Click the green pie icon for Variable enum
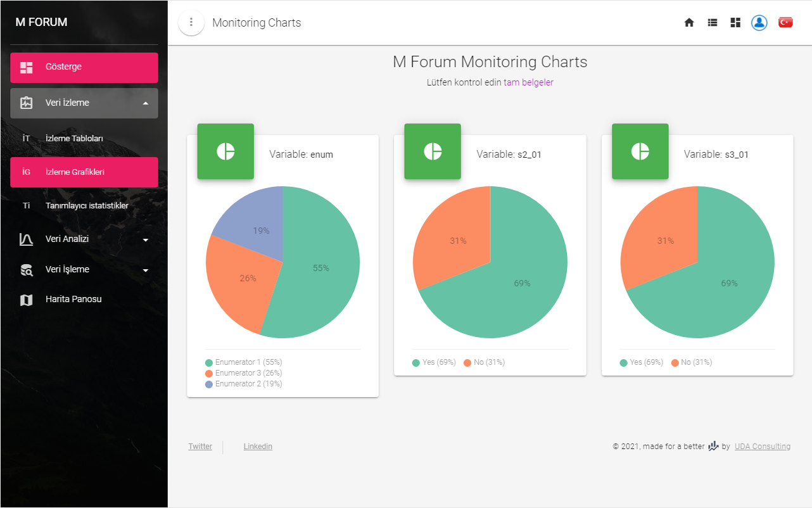Screen dimensions: 812x508 [x=225, y=151]
